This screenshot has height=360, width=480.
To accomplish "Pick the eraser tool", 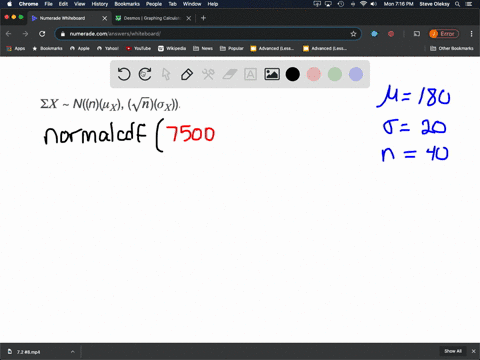I will click(x=230, y=74).
